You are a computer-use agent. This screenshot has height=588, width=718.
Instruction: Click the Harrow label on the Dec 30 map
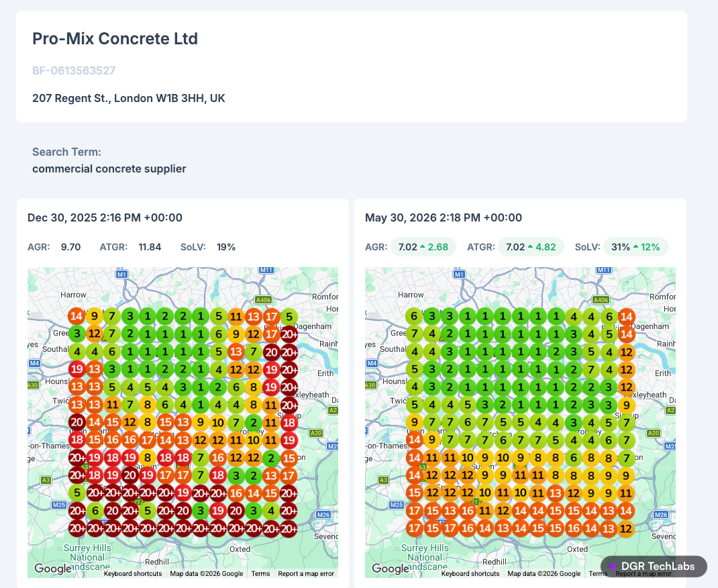coord(73,295)
